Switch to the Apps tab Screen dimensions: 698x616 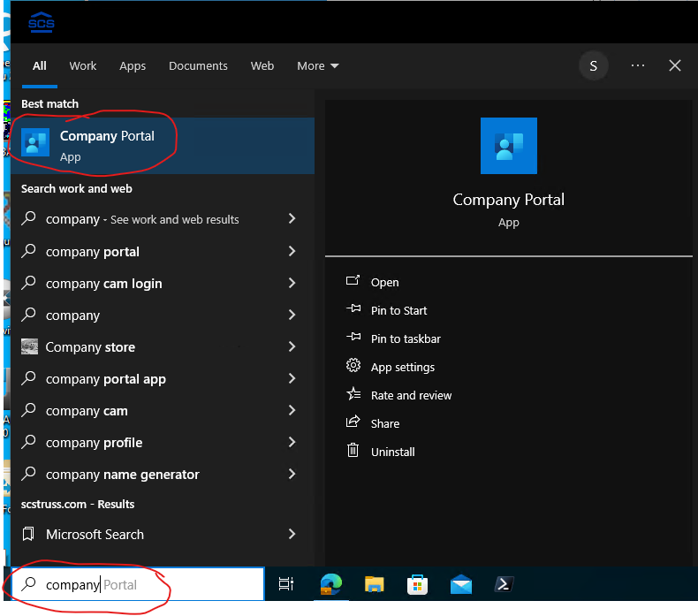(133, 66)
